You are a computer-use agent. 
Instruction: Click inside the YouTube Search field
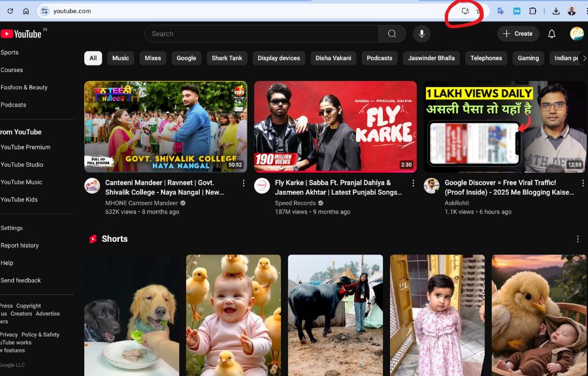pyautogui.click(x=261, y=34)
